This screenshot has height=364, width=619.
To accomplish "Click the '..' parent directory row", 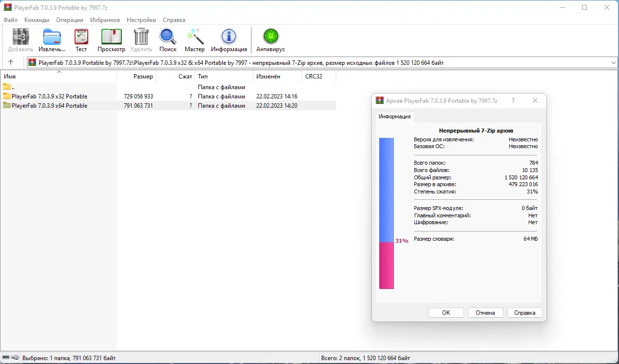I will point(168,87).
